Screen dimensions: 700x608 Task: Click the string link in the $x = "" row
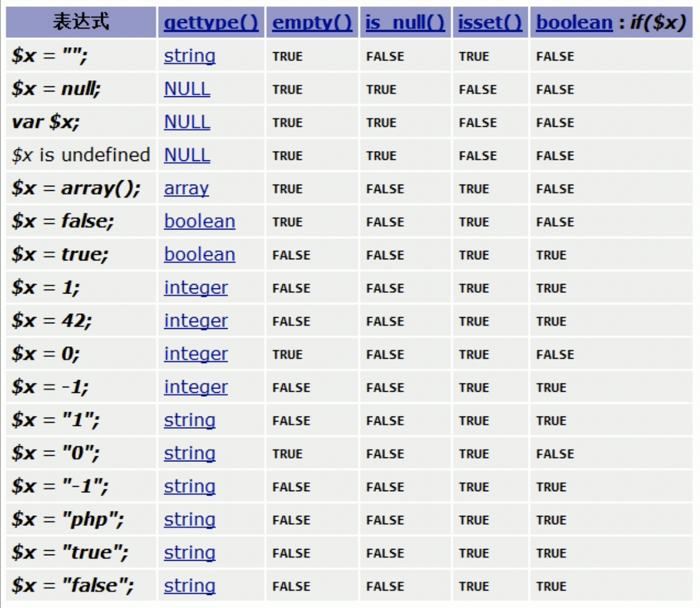point(190,56)
